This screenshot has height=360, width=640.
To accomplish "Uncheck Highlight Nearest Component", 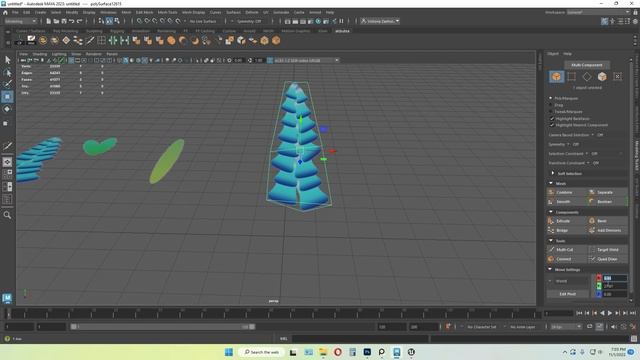I will pyautogui.click(x=552, y=125).
